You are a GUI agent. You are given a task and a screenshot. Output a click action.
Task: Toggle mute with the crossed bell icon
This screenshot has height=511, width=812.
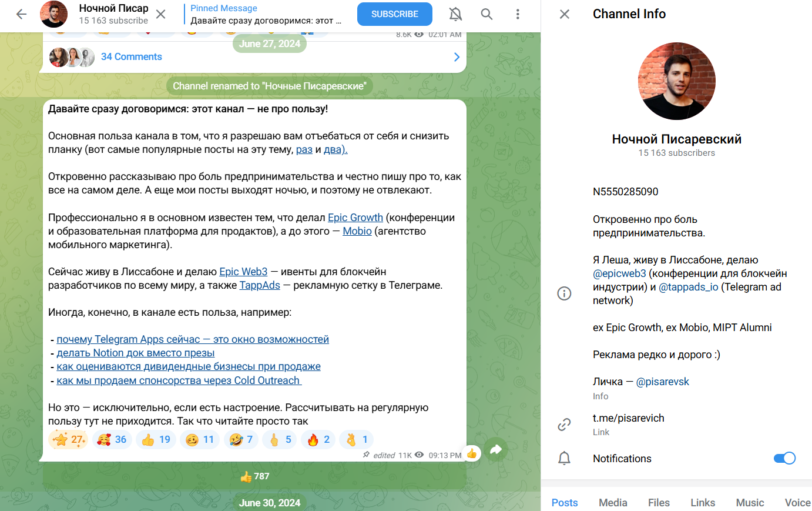455,14
